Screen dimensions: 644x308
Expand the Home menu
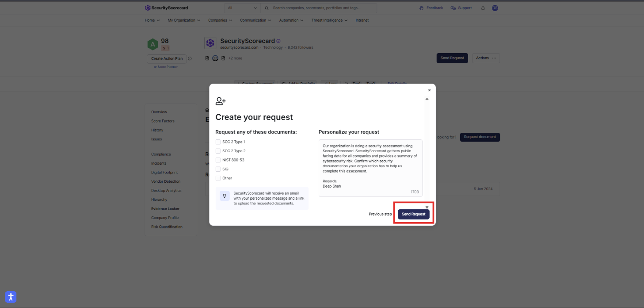pyautogui.click(x=152, y=20)
